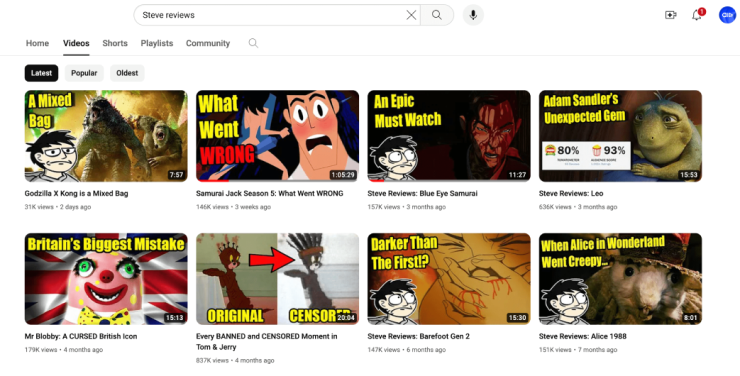Play the Godzilla X Kong thumbnail
The width and height of the screenshot is (740, 376).
pyautogui.click(x=106, y=136)
